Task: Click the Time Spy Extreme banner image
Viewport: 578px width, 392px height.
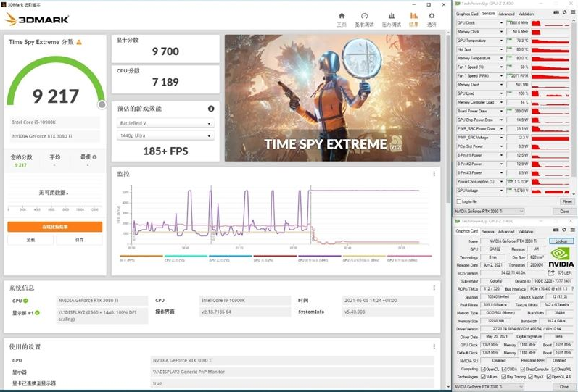Action: 331,98
